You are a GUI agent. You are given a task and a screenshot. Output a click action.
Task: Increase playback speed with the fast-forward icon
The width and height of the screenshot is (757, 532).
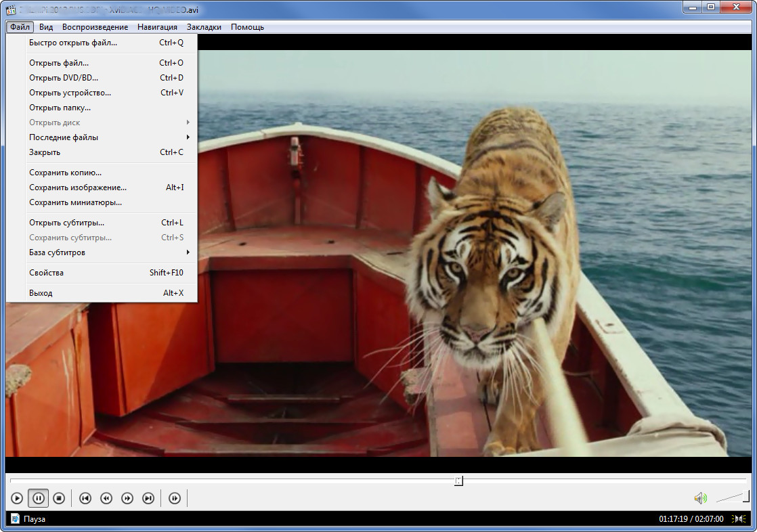point(127,498)
